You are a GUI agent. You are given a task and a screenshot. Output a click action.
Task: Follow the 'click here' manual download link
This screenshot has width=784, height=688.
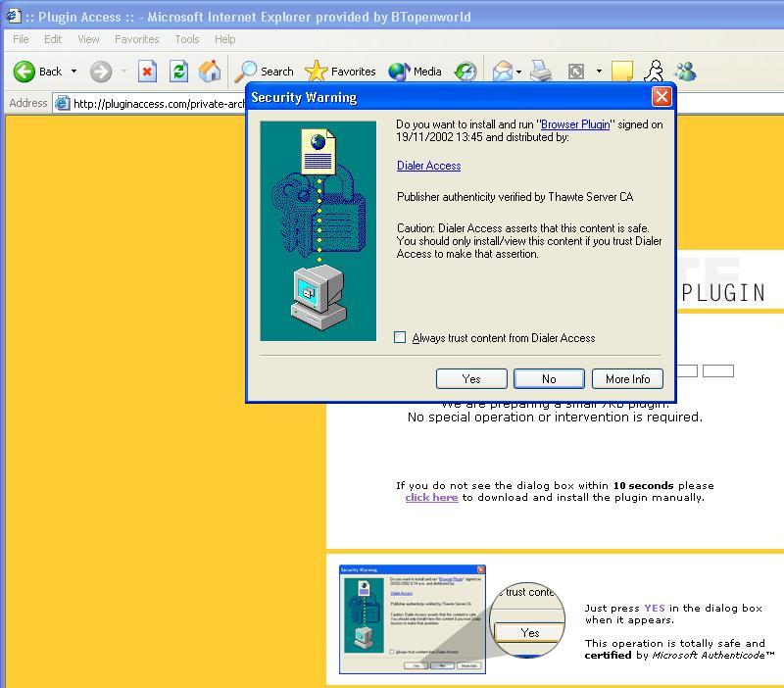click(x=431, y=498)
